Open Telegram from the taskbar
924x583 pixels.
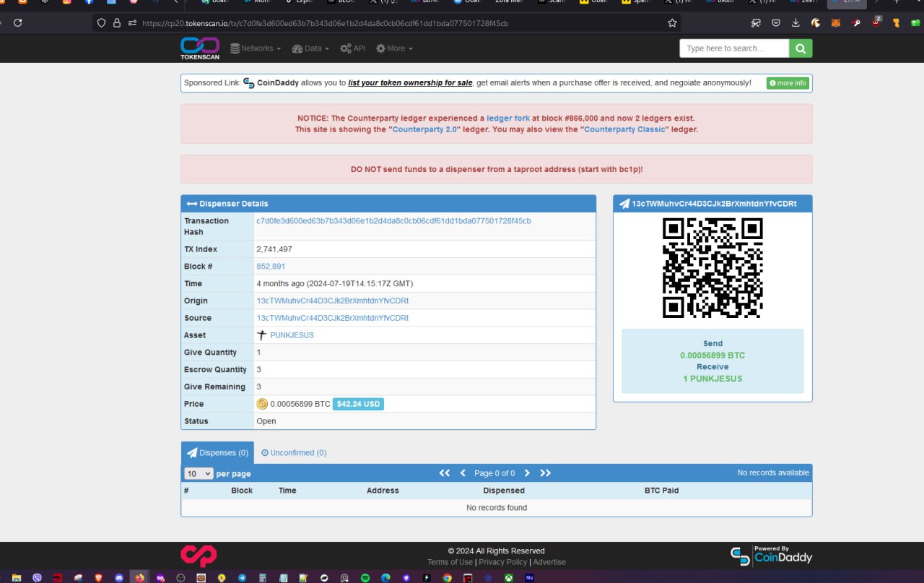click(242, 577)
